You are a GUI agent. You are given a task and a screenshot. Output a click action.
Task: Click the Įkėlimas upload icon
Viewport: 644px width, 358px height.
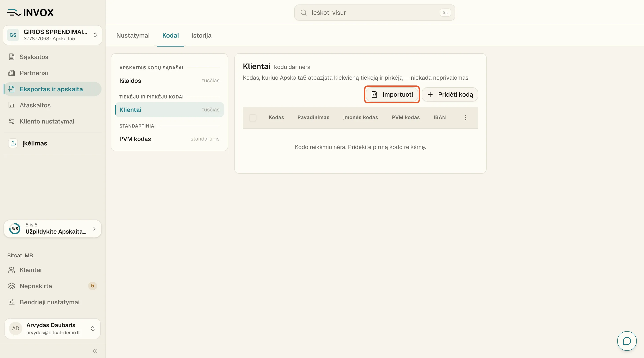click(13, 143)
